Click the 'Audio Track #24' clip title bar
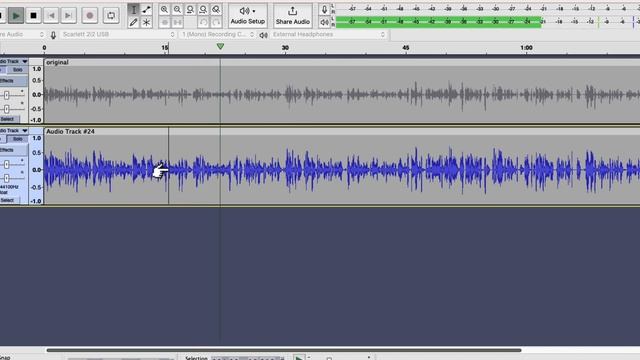This screenshot has width=640, height=360. point(342,131)
